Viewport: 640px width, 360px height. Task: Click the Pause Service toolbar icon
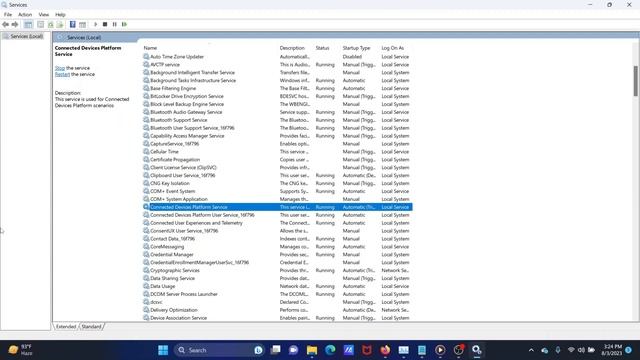115,24
